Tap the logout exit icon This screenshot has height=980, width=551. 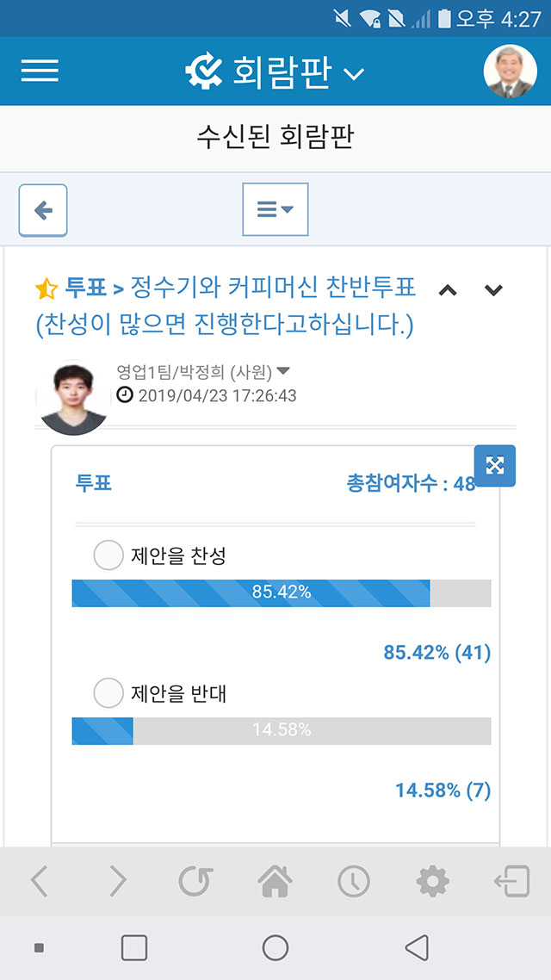pyautogui.click(x=511, y=881)
